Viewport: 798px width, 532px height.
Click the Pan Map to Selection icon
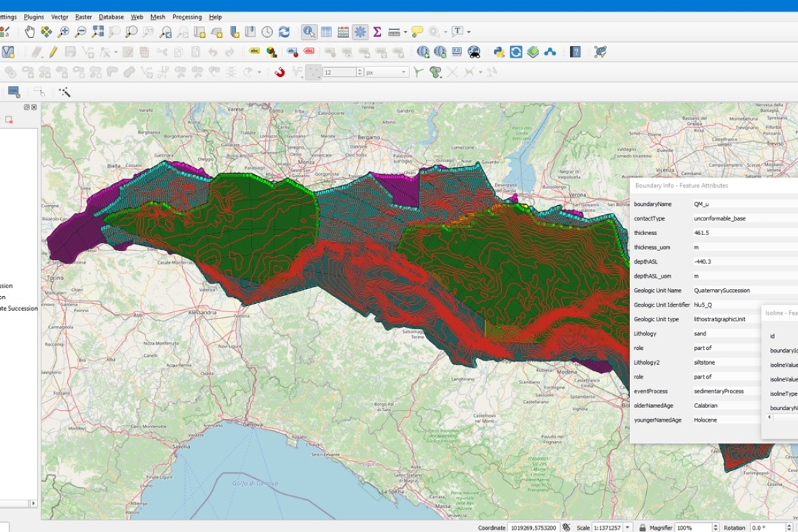pos(46,32)
